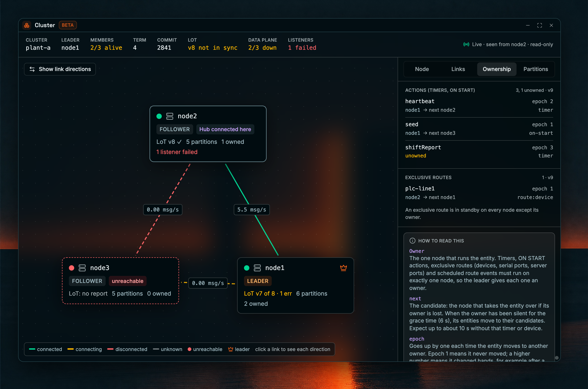This screenshot has height=389, width=588.
Task: Click the live broadcast status icon
Action: (466, 44)
